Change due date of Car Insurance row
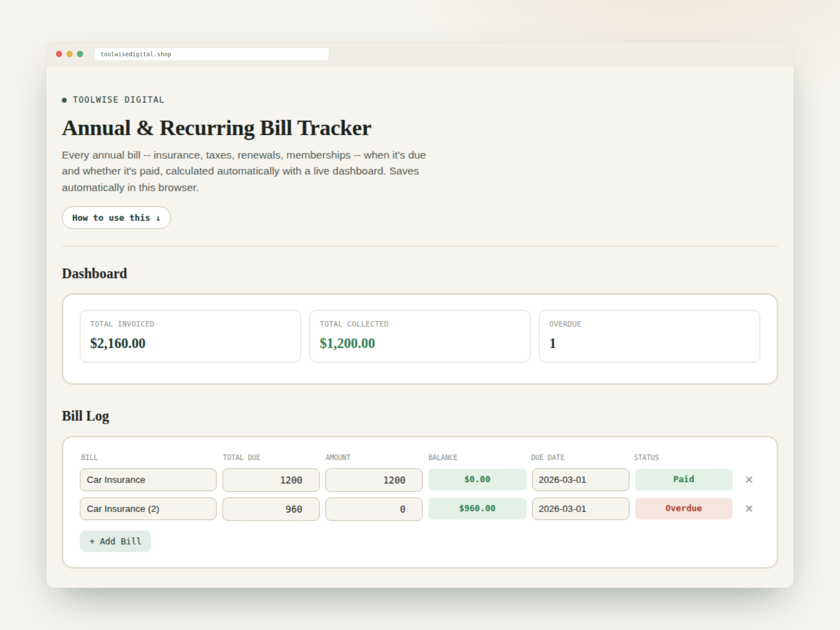 click(580, 480)
